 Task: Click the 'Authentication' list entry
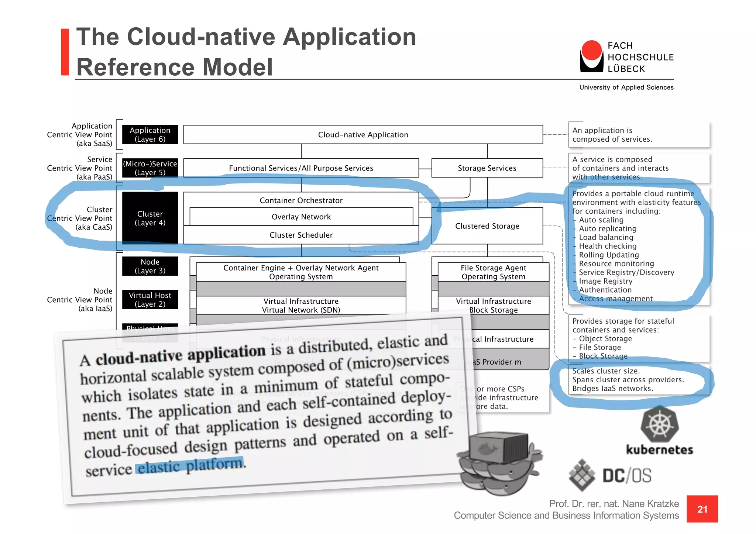pyautogui.click(x=602, y=290)
